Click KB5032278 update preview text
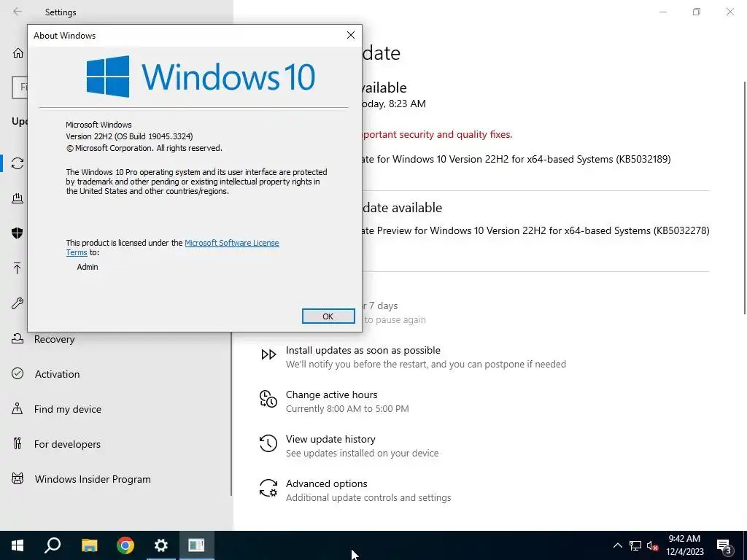This screenshot has height=560, width=747. (x=536, y=230)
